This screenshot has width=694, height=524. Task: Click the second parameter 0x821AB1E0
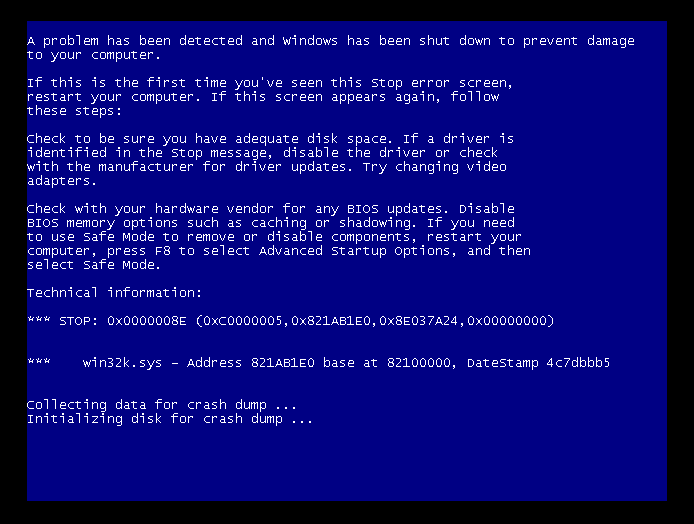coord(331,320)
